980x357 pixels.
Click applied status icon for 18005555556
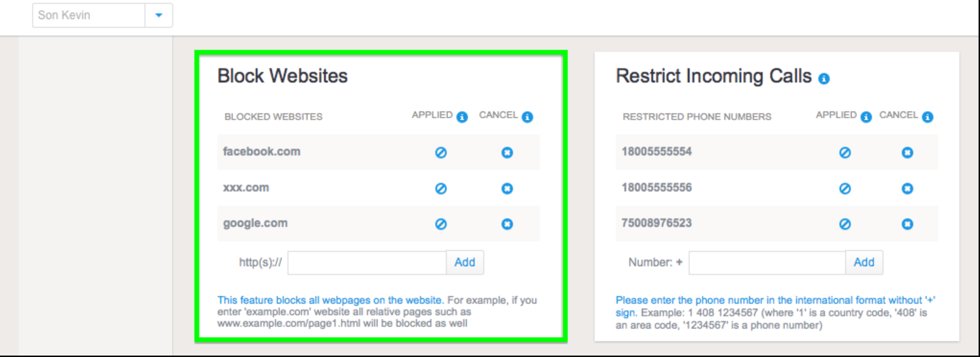845,189
